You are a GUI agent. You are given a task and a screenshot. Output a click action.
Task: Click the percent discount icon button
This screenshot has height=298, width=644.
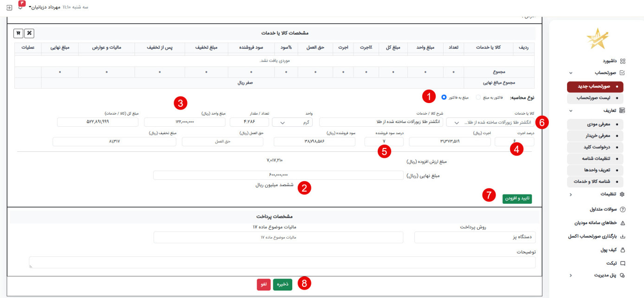point(29,33)
